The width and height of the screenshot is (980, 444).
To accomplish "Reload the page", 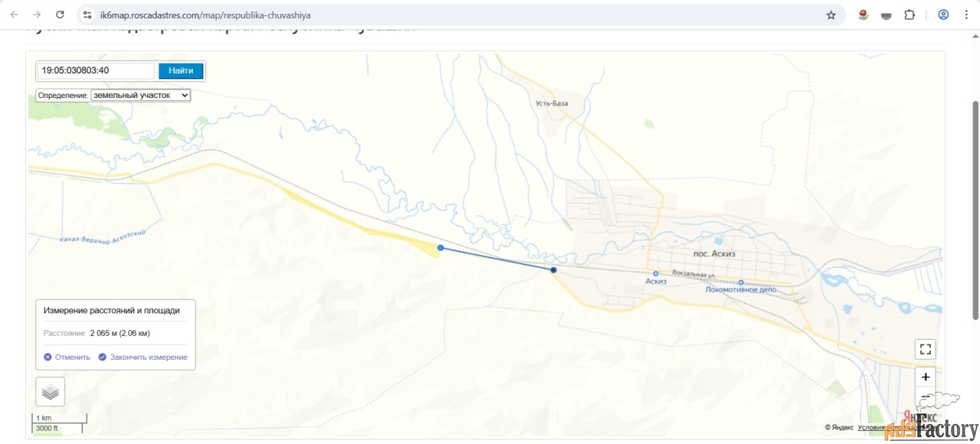I will point(60,15).
